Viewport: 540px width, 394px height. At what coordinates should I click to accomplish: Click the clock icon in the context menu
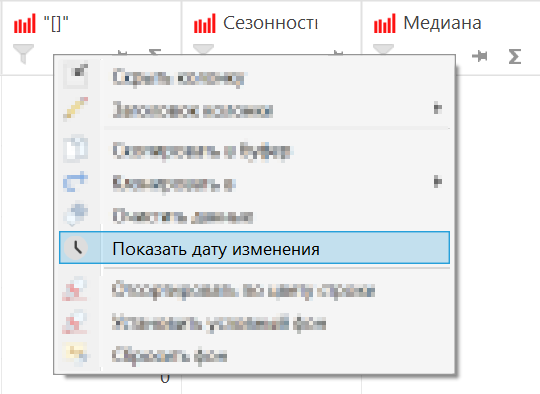[x=76, y=248]
